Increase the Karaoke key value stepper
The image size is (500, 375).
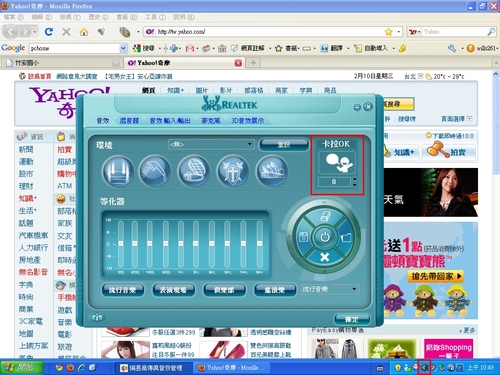[x=355, y=179]
